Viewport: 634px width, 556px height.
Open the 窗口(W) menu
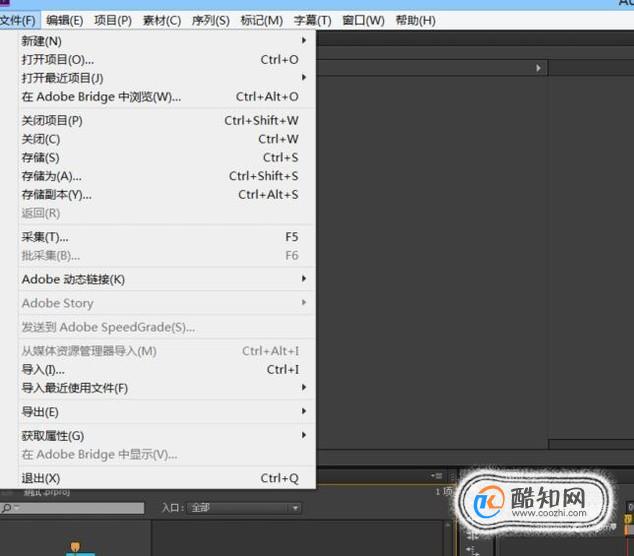pyautogui.click(x=363, y=20)
